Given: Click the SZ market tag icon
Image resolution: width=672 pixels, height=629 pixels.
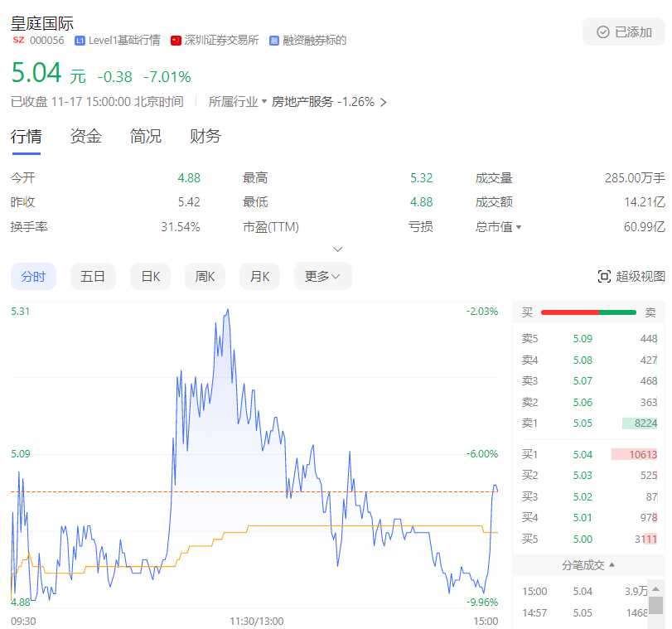Looking at the screenshot, I should click(18, 41).
